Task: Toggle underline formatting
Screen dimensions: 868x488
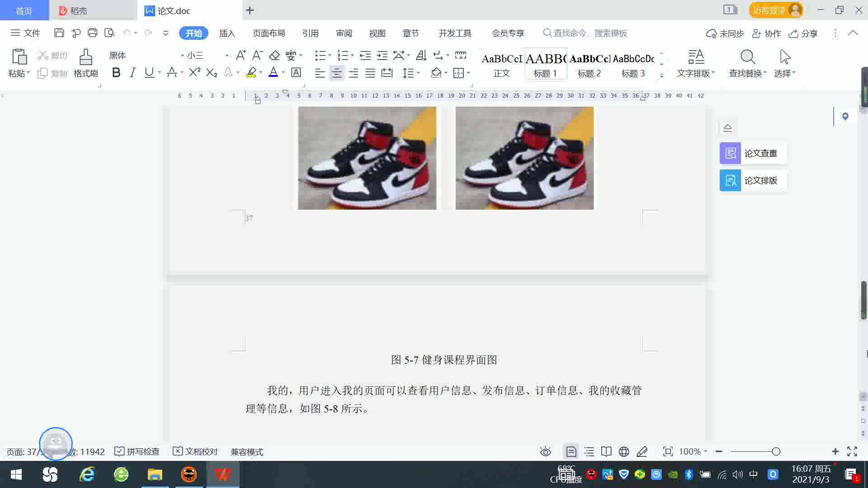Action: click(149, 72)
